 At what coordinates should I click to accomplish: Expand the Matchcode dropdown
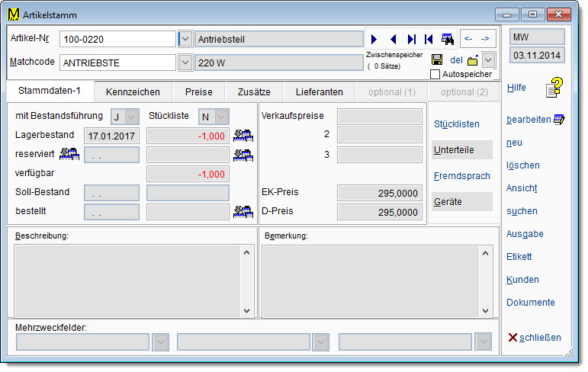pyautogui.click(x=185, y=63)
